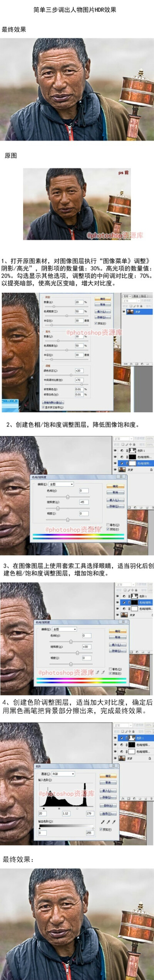
Task: Click lock icon on 背景 layer in step 2 panel
Action: point(151,470)
